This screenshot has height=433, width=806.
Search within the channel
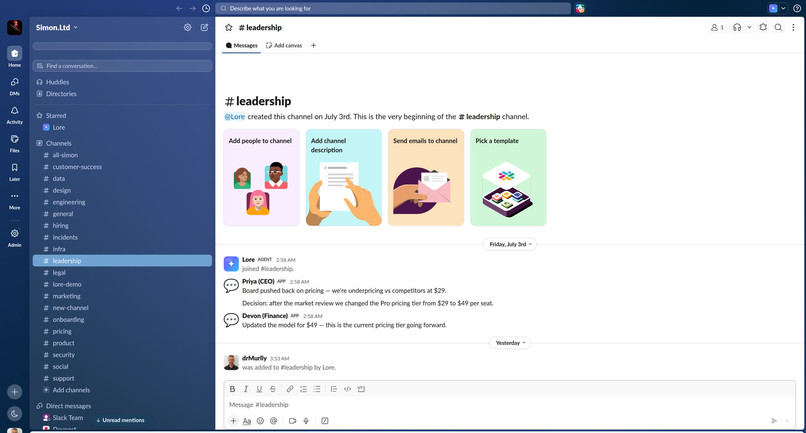tap(778, 27)
